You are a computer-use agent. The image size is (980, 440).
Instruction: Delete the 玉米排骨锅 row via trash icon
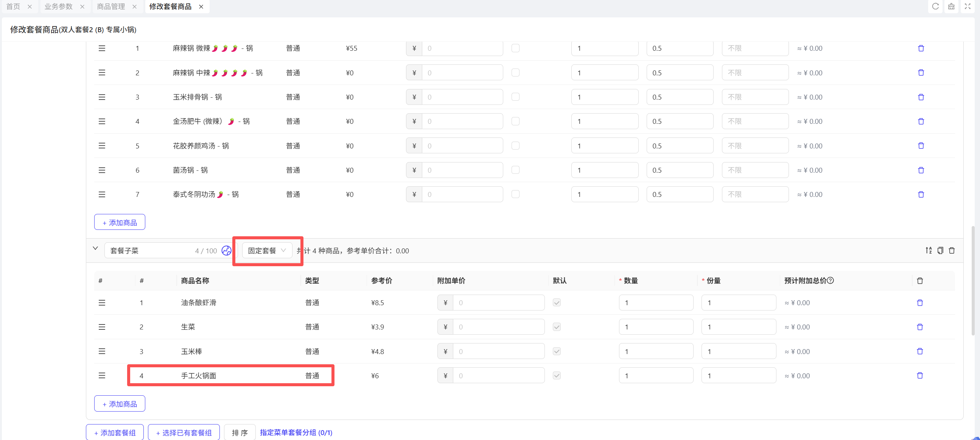(x=921, y=97)
